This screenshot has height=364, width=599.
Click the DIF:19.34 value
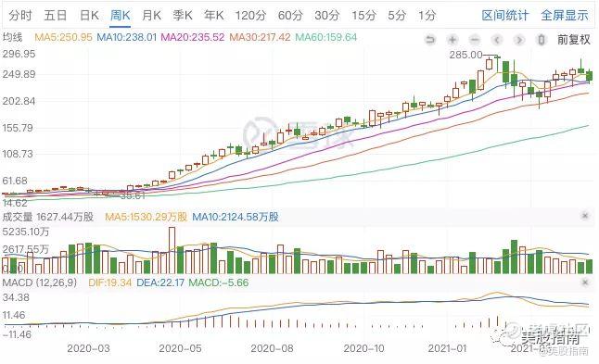coord(110,282)
